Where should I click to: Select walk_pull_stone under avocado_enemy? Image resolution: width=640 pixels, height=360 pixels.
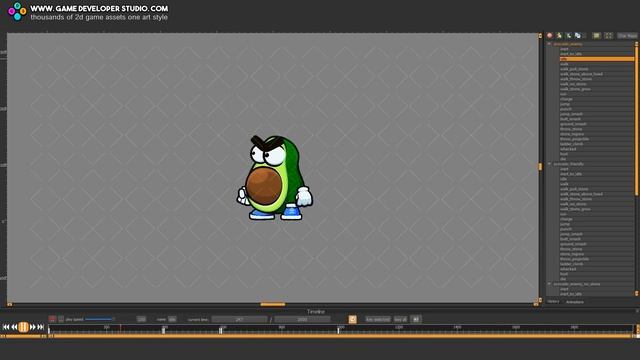tap(597, 69)
